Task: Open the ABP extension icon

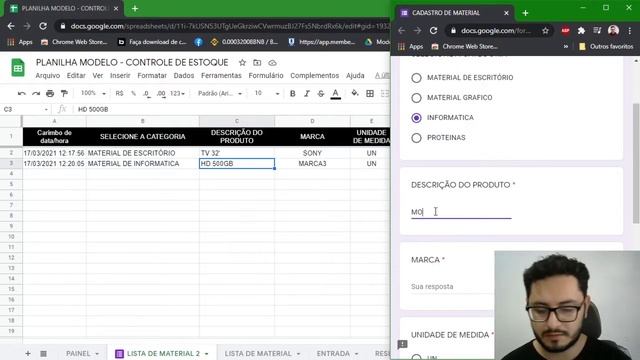Action: [565, 31]
